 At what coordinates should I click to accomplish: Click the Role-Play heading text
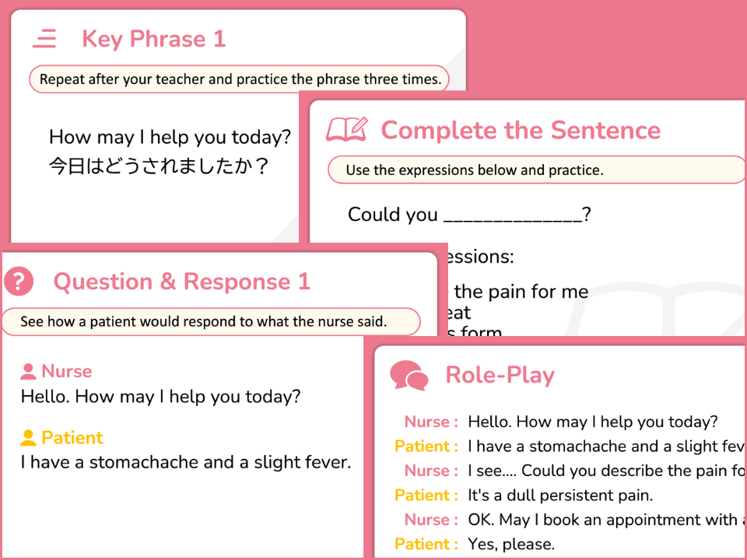[500, 376]
